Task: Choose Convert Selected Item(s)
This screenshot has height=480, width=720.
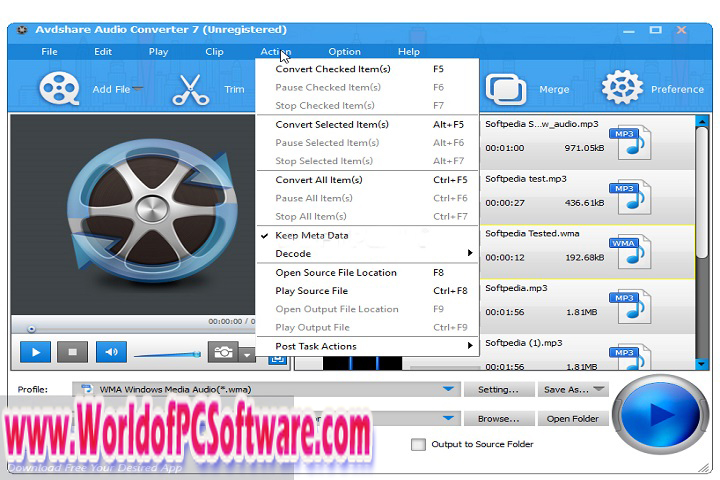Action: (367, 124)
